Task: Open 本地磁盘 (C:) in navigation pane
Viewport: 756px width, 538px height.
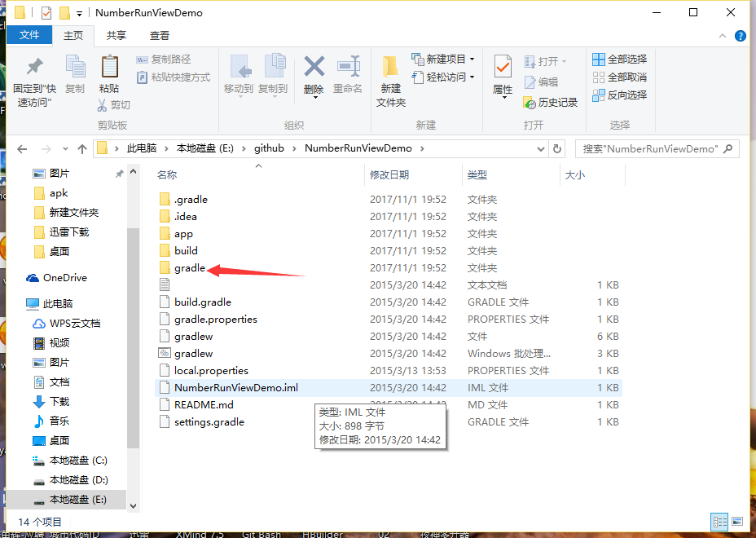Action: (78, 461)
